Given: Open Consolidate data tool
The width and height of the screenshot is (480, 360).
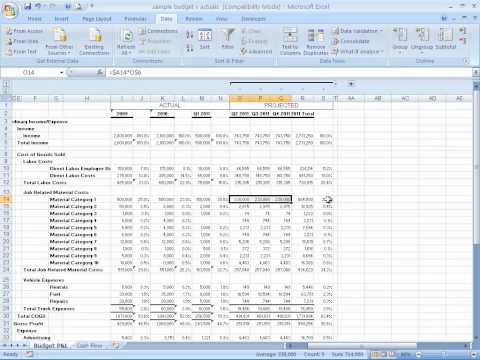Looking at the screenshot, I should 351,41.
